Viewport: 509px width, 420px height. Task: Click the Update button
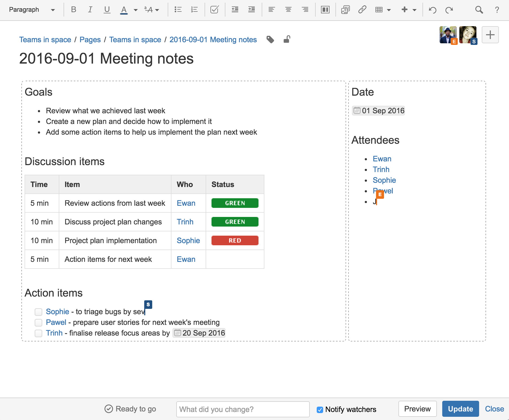[460, 409]
